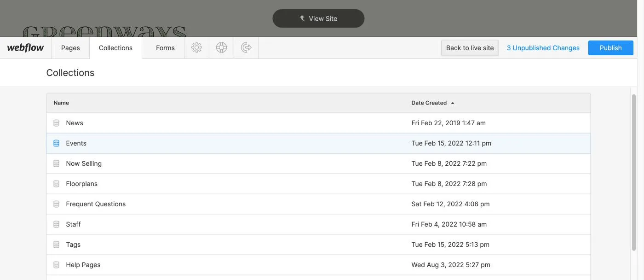Screen dimensions: 644x280
Task: Click the Help Pages database icon
Action: pyautogui.click(x=57, y=265)
